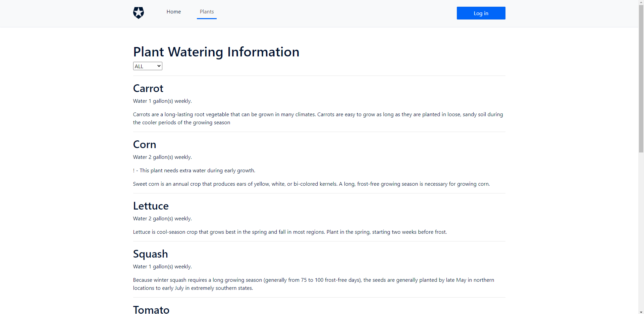This screenshot has width=644, height=314.
Task: Click the Tomato plant heading
Action: tap(151, 309)
